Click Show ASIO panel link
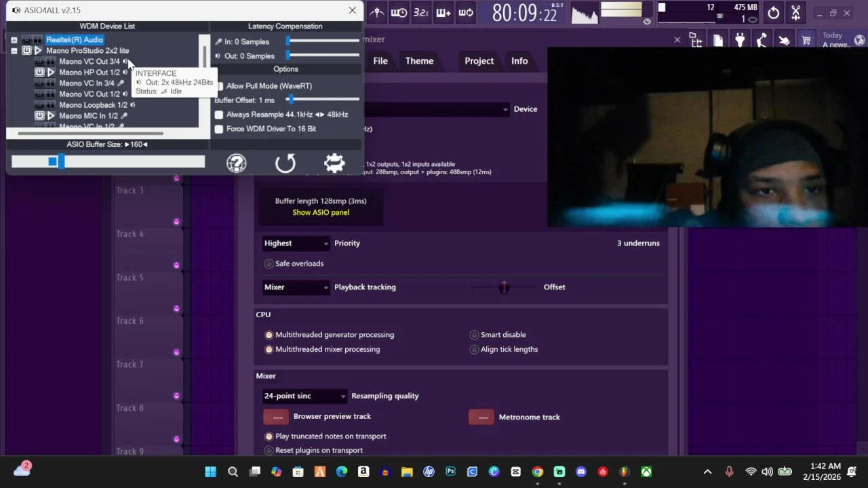 tap(321, 212)
